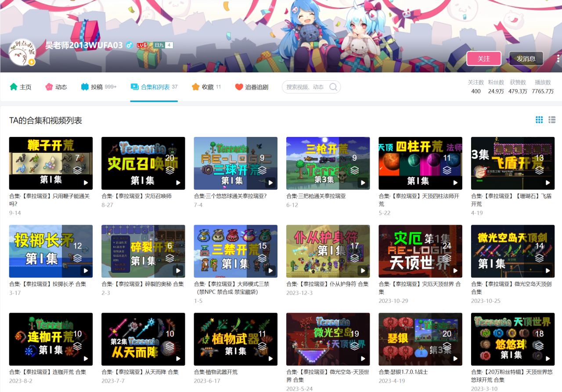Click the stacked-layers icon on 灾厄召唤师 cover
The height and width of the screenshot is (392, 562).
point(170,170)
